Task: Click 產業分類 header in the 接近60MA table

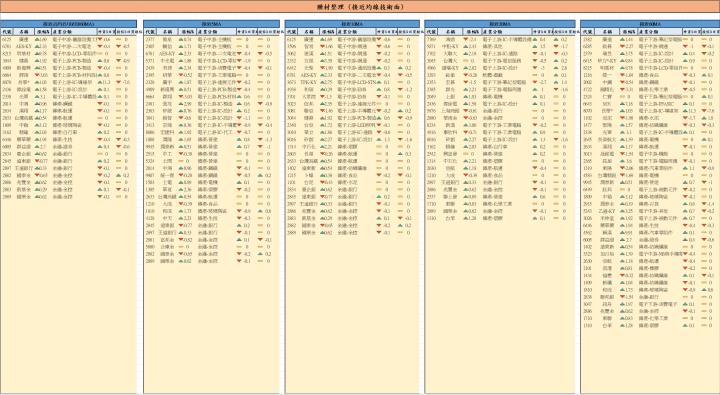Action: (659, 32)
